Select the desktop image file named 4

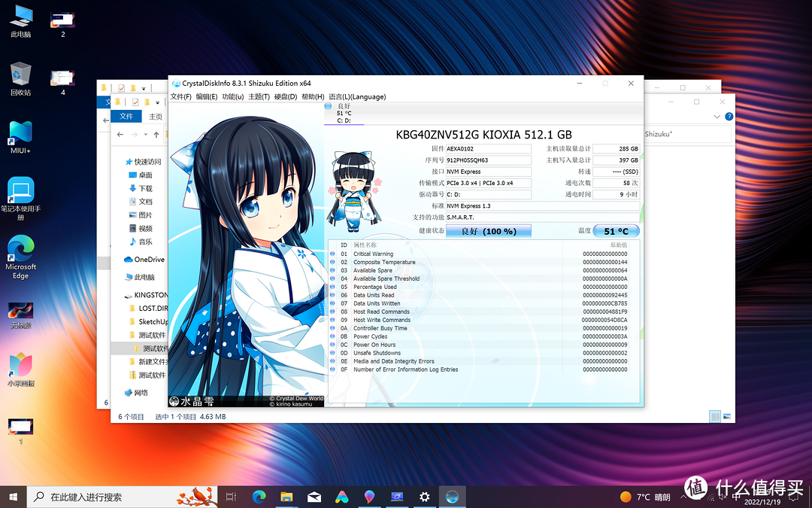point(62,82)
